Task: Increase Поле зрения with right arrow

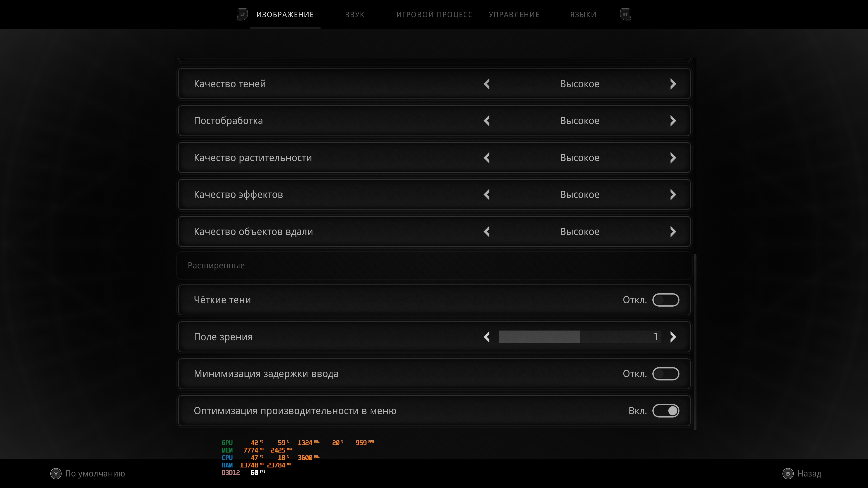Action: click(673, 337)
